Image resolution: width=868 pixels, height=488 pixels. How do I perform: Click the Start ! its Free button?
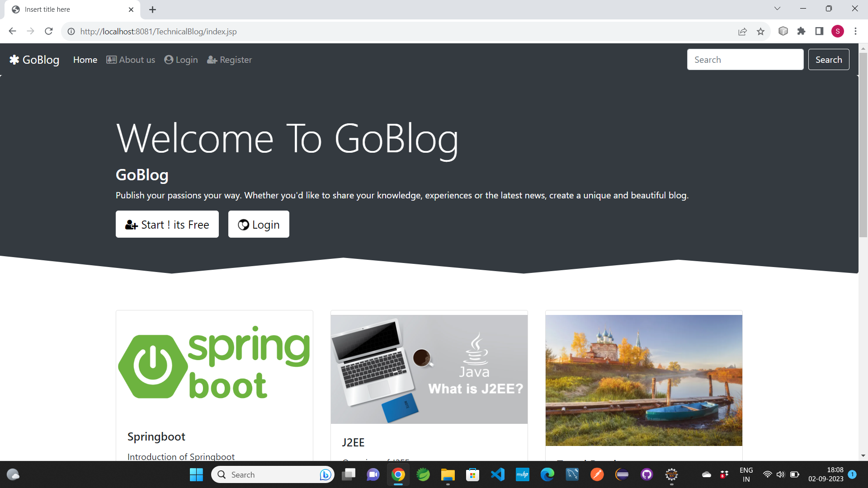[x=167, y=225]
